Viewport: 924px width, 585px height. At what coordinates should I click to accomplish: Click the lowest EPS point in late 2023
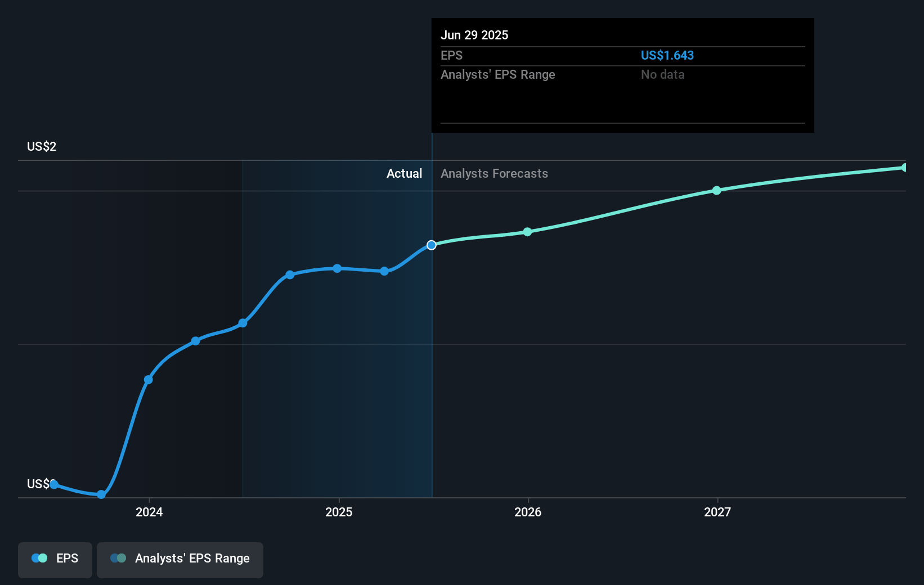(x=101, y=494)
